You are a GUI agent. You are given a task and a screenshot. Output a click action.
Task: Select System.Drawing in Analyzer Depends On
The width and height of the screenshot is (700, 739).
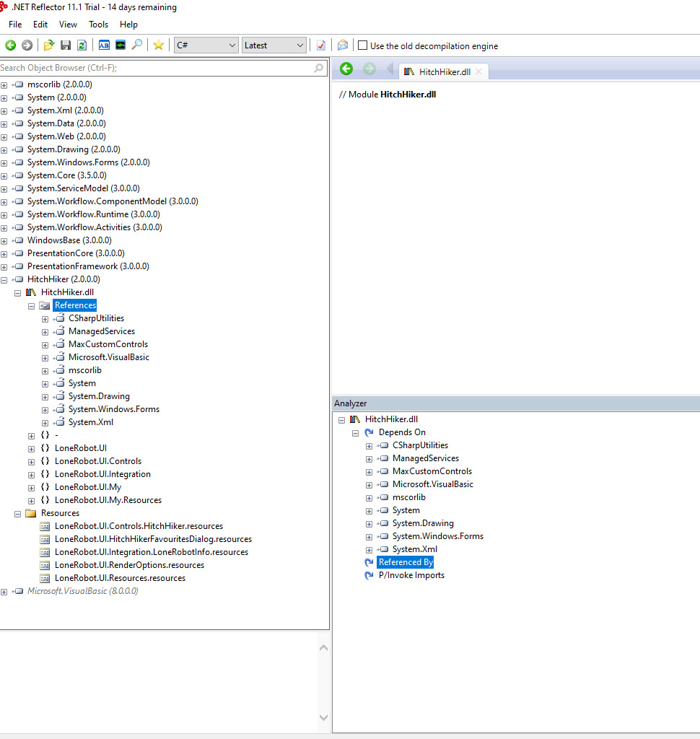pos(423,524)
